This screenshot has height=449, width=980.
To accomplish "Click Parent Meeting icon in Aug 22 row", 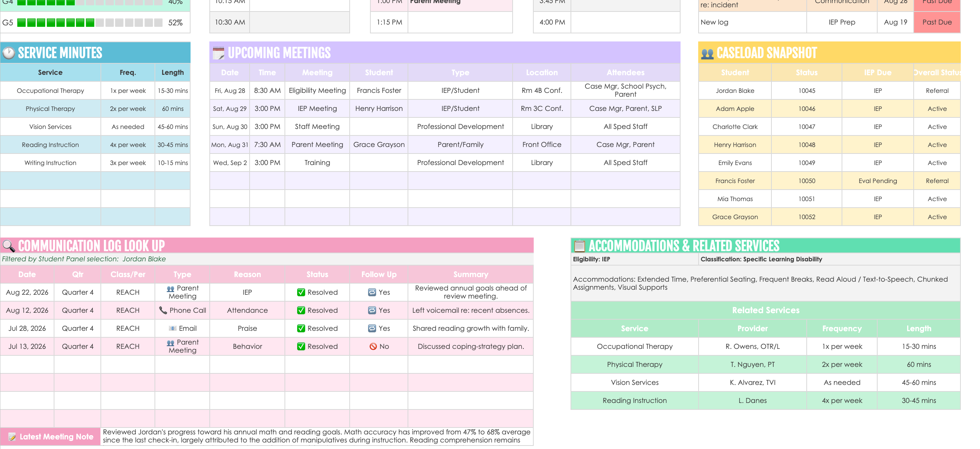I will pyautogui.click(x=171, y=289).
